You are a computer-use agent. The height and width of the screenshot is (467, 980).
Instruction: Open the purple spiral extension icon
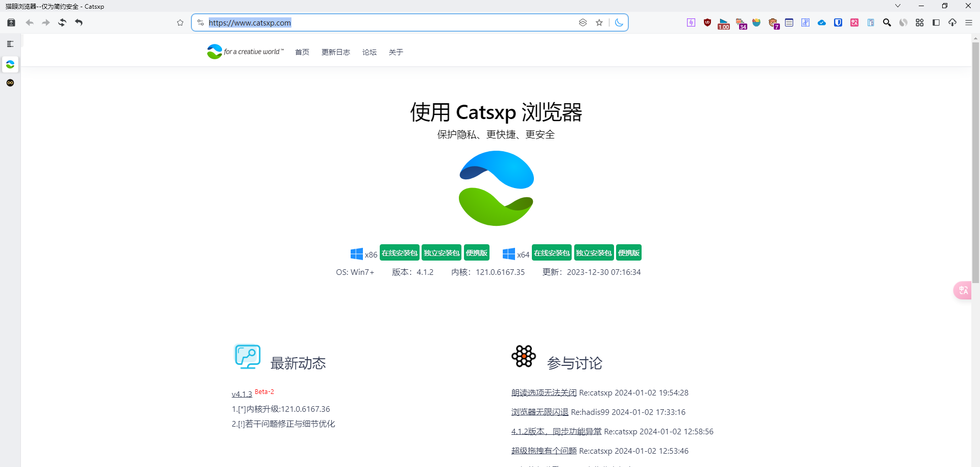coord(691,22)
